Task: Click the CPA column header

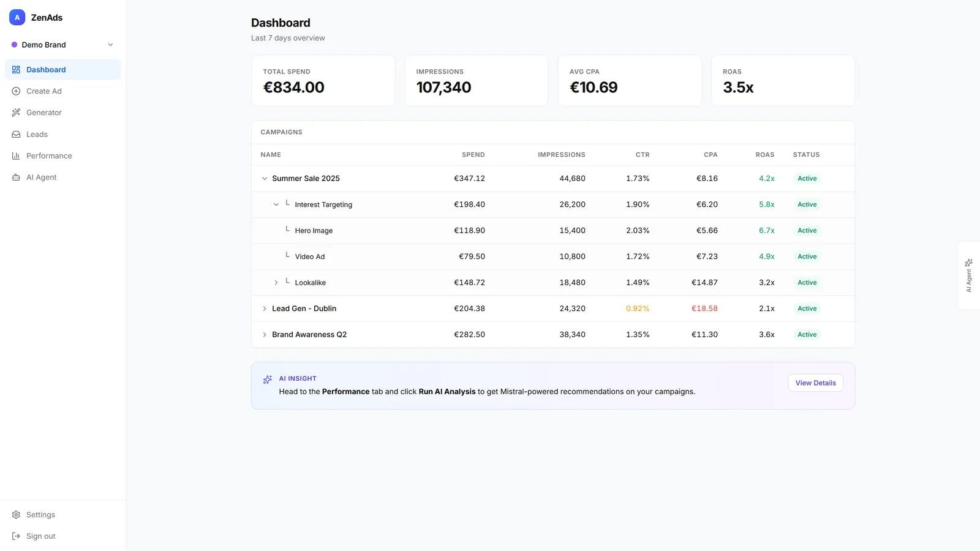Action: [710, 155]
